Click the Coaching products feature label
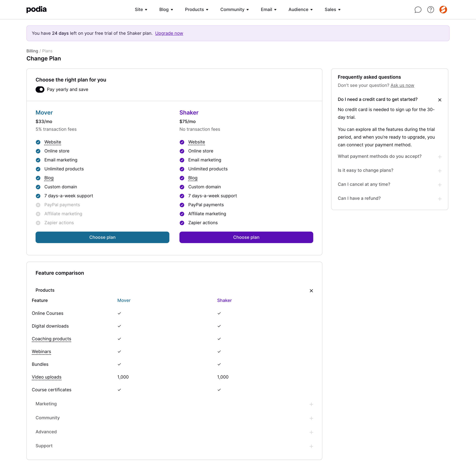 tap(51, 339)
